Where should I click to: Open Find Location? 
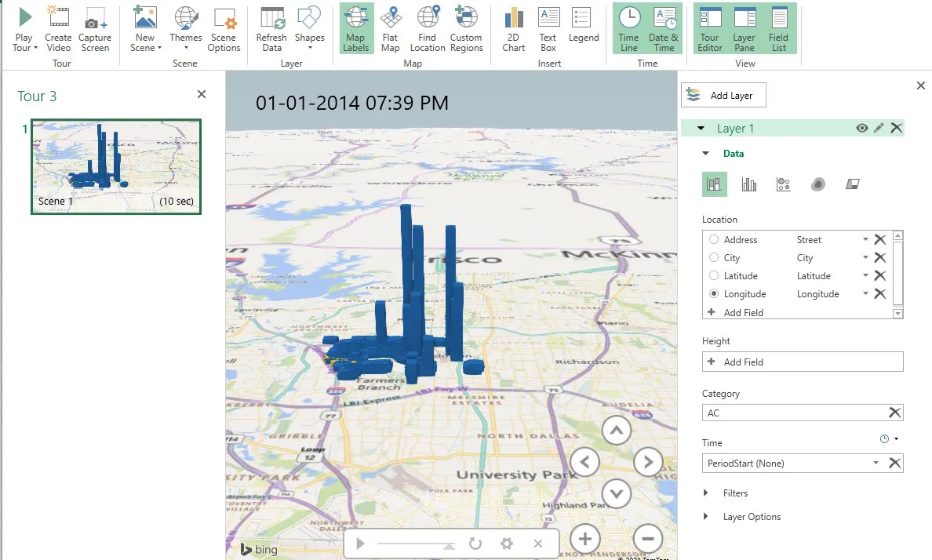tap(428, 29)
